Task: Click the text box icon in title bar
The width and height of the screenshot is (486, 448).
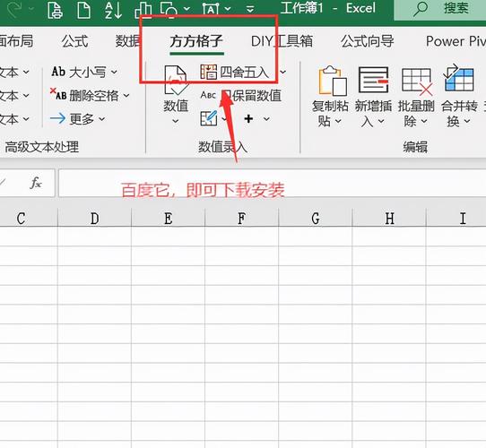Action: [211, 9]
